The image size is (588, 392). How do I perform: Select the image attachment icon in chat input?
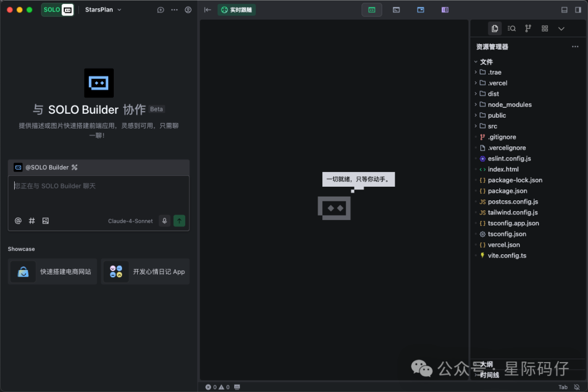tap(45, 220)
